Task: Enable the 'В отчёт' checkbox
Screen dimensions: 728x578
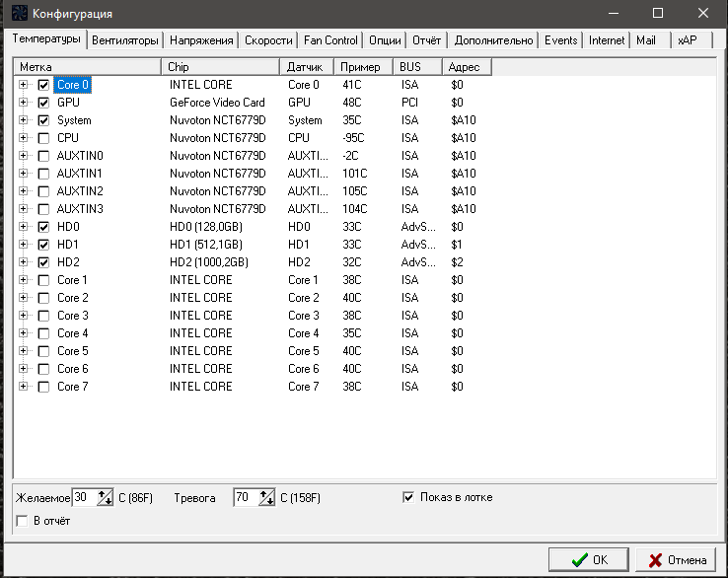Action: point(22,521)
